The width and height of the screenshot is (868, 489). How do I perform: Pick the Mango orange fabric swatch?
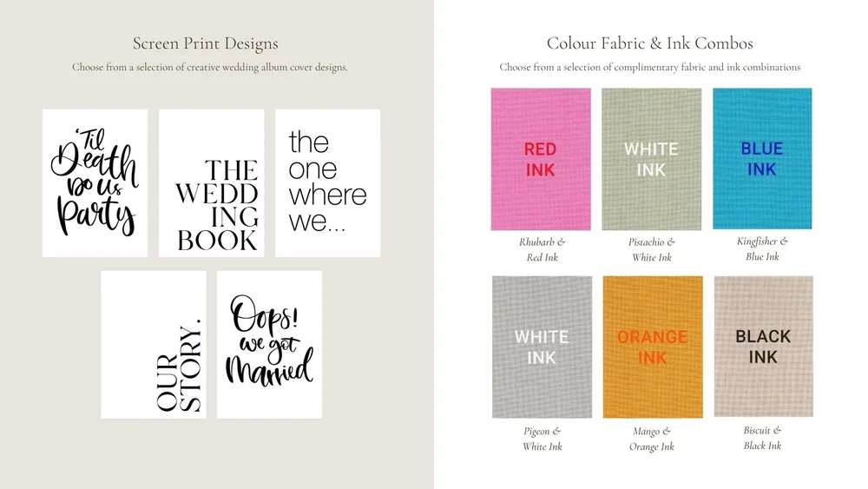coord(653,347)
